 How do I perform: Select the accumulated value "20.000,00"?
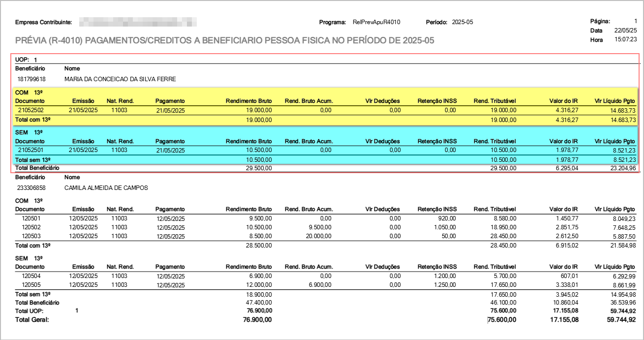pyautogui.click(x=318, y=236)
